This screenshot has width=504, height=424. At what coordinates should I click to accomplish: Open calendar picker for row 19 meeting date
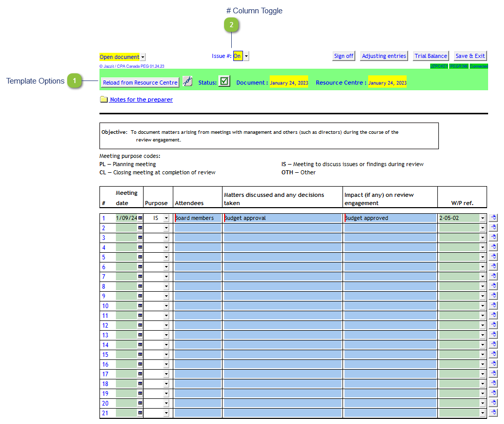pos(140,393)
